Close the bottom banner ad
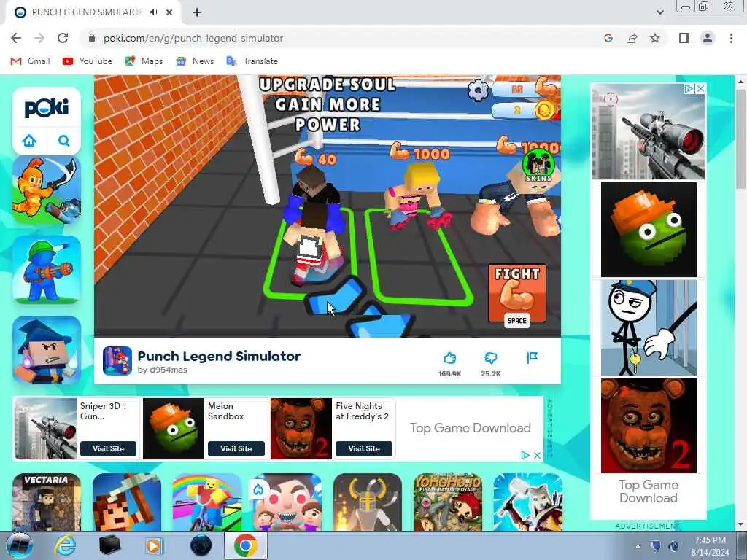This screenshot has width=747, height=560. [537, 455]
